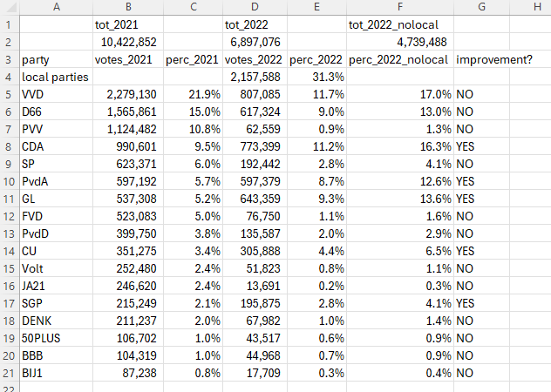This screenshot has width=551, height=392.
Task: Select Volt votes_2022 value 51,823
Action: coord(255,268)
